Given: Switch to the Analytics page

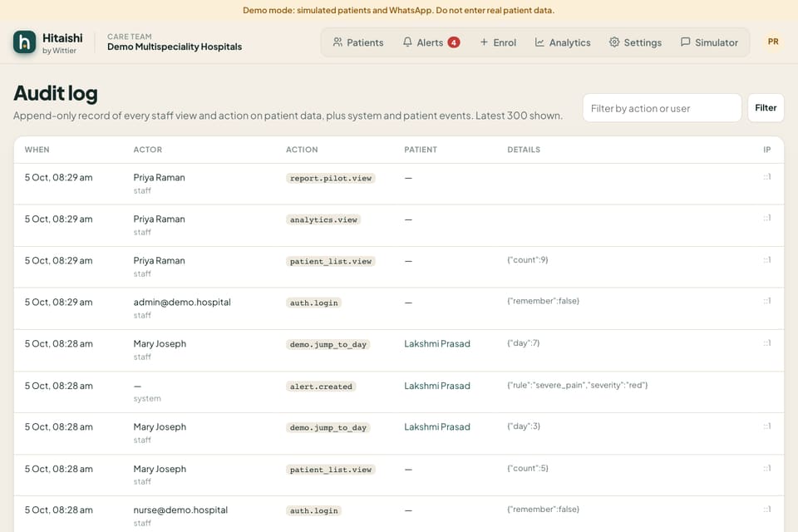Looking at the screenshot, I should tap(563, 42).
